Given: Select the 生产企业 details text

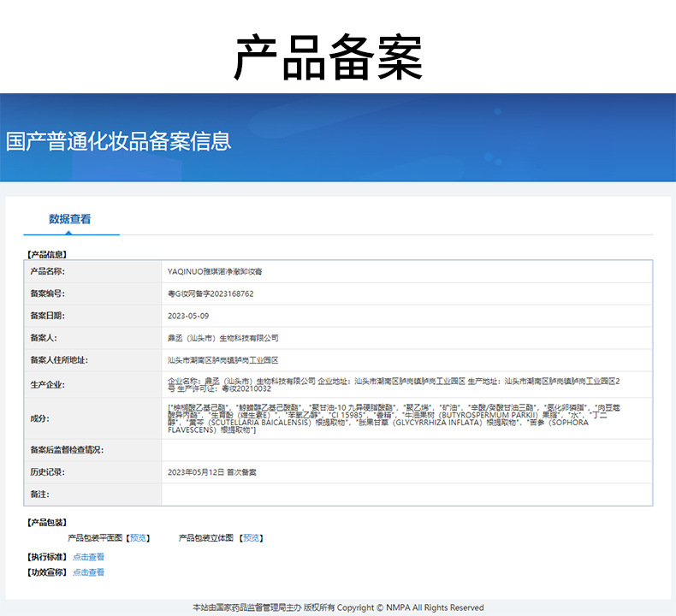Looking at the screenshot, I should click(394, 385).
